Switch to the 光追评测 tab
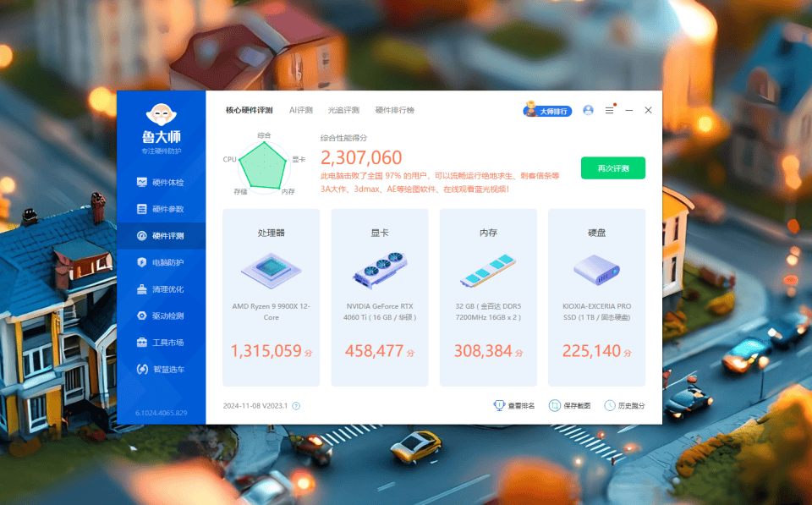Screen dimensions: 812x505 point(344,110)
